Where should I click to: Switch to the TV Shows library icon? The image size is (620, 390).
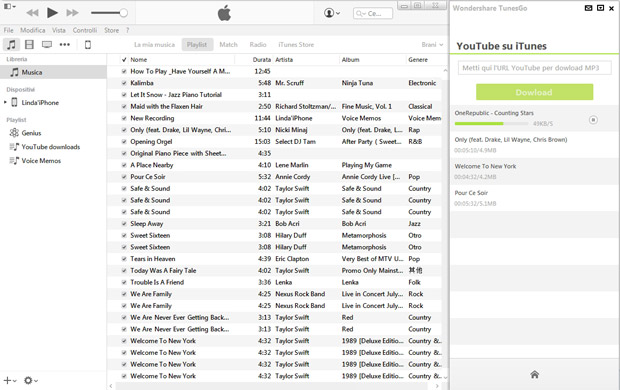47,45
